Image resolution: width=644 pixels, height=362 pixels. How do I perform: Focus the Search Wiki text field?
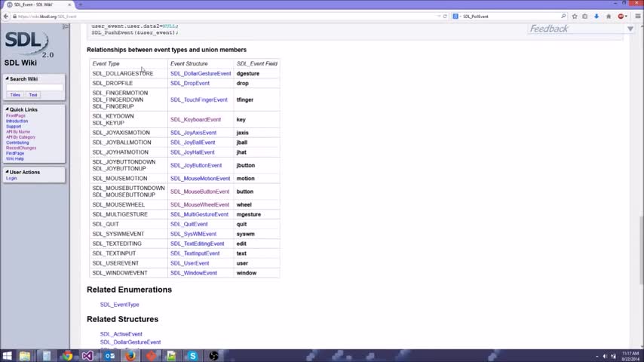35,87
